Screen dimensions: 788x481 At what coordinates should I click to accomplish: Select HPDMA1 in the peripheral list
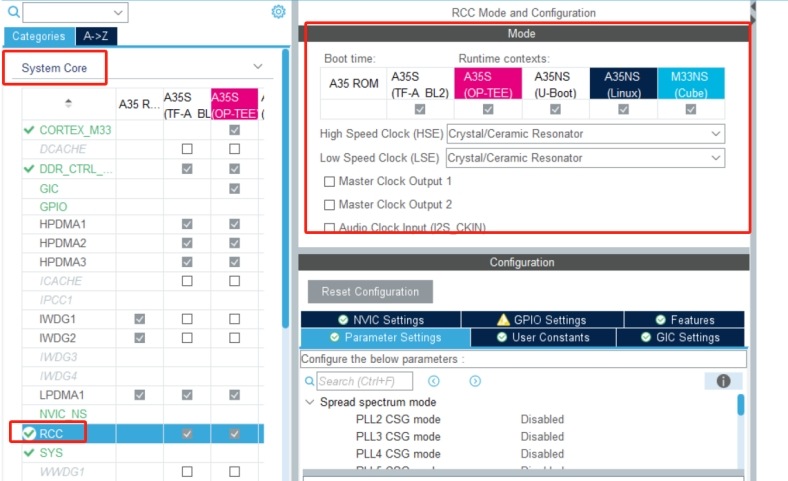click(x=63, y=225)
